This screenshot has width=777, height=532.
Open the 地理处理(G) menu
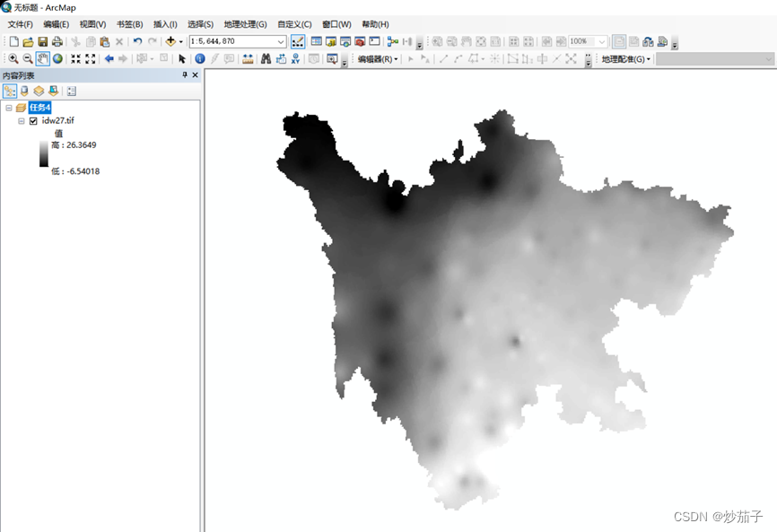[x=245, y=24]
